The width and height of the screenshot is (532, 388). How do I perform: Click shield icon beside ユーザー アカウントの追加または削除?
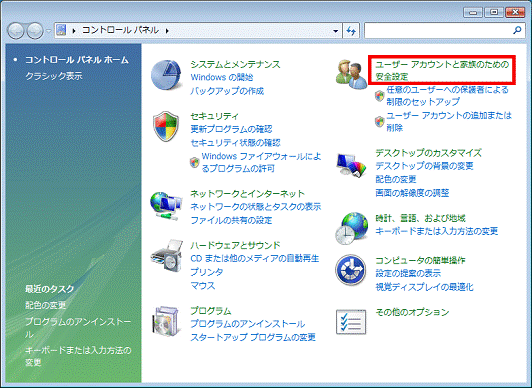[x=380, y=121]
